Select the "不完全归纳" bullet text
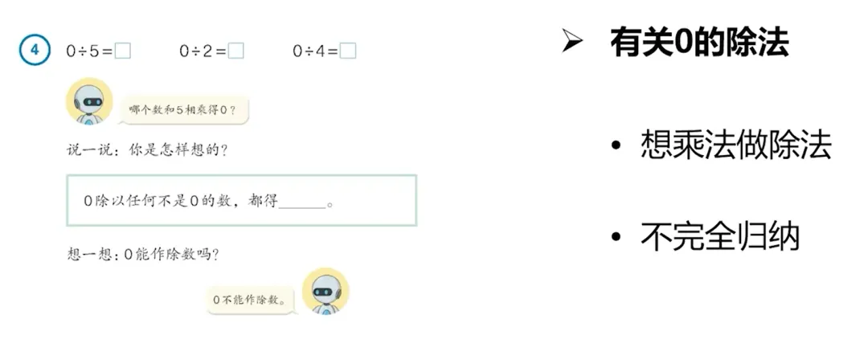 tap(720, 237)
